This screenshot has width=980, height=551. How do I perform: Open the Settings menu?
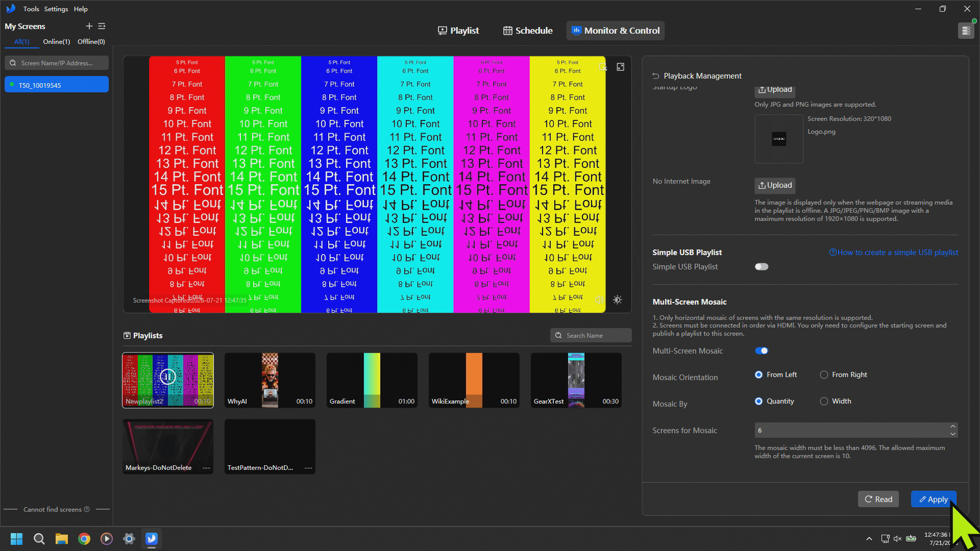click(56, 9)
